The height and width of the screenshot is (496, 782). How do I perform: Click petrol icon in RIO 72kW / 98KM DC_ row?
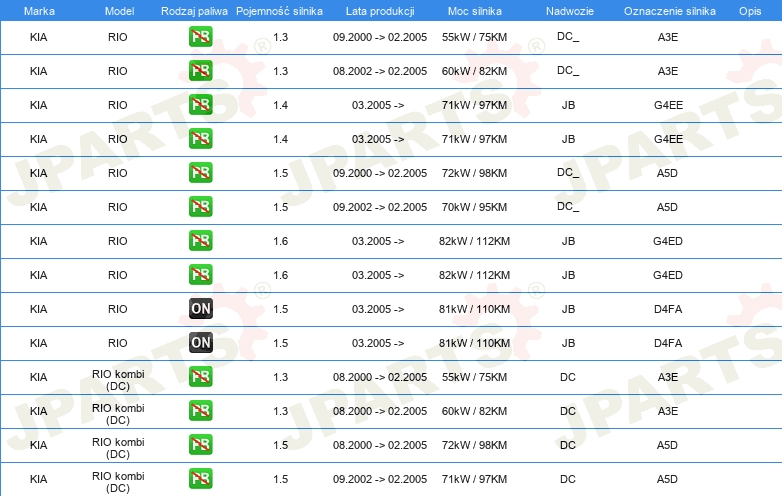click(x=200, y=173)
